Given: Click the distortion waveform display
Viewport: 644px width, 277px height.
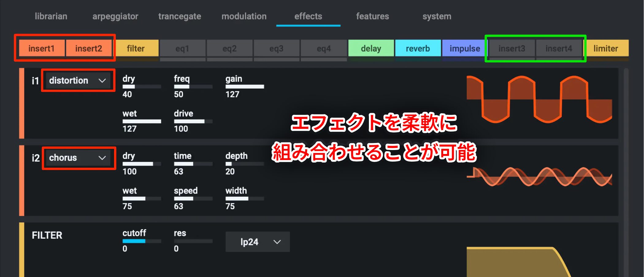Looking at the screenshot, I should point(539,99).
